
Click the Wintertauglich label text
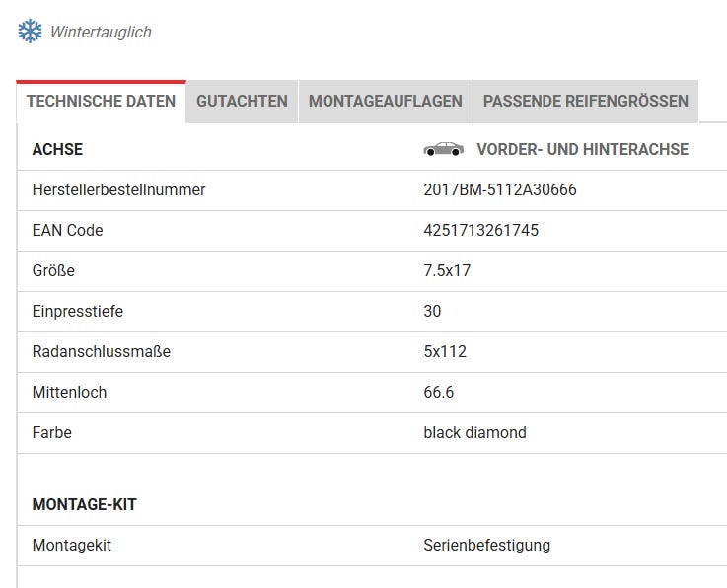tap(101, 33)
